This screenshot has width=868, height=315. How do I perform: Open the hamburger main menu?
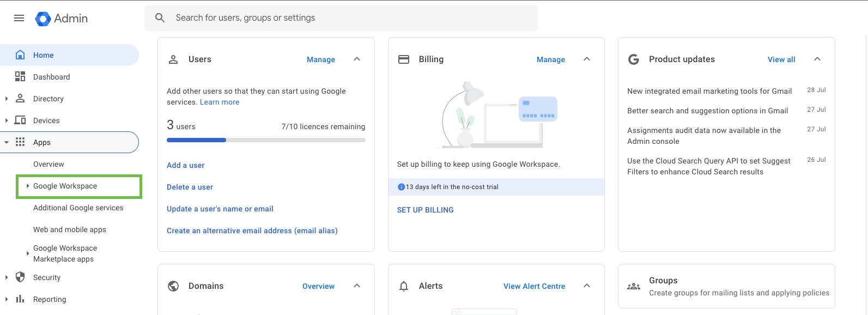(x=19, y=18)
